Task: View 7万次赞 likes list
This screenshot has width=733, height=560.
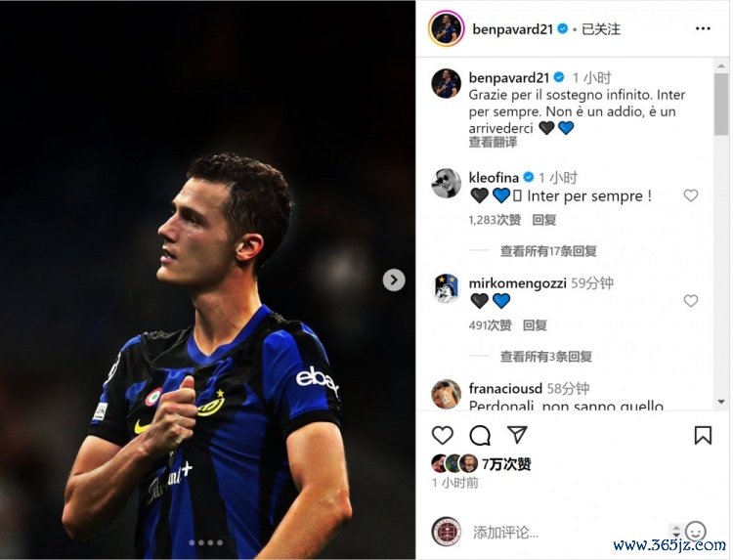Action: [x=506, y=463]
